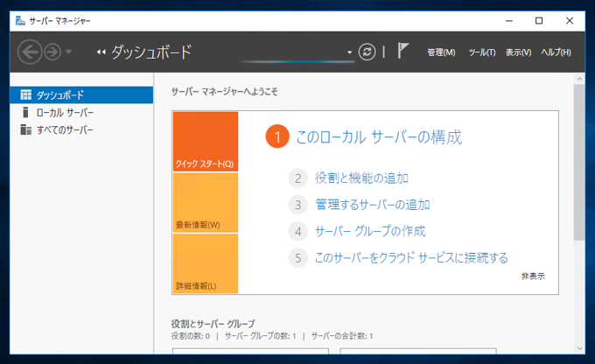The height and width of the screenshot is (364, 595).
Task: Click このサーバーをクラウド サービスに接続する link
Action: click(411, 258)
